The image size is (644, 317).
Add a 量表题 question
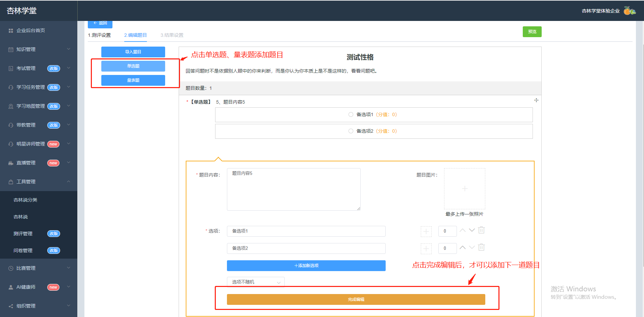[x=133, y=80]
